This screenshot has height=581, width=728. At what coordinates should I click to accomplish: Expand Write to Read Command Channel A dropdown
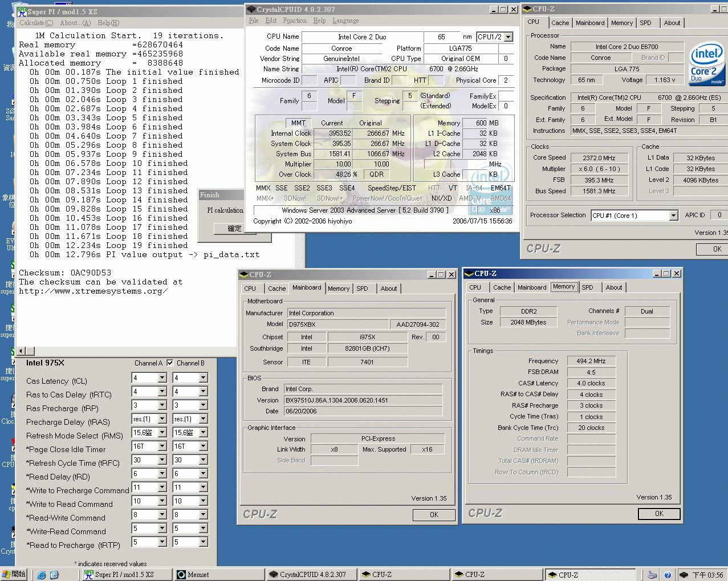[162, 501]
